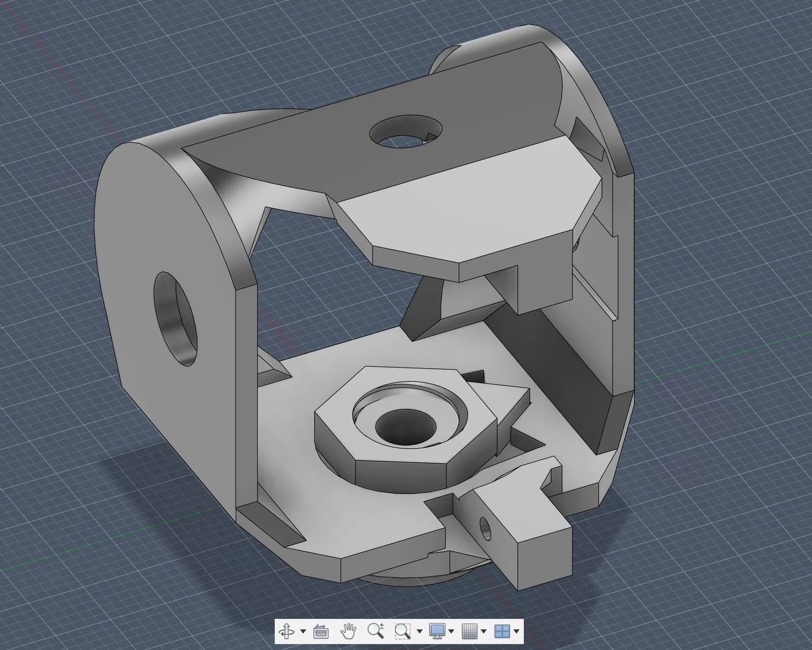Expand the Grid and Snaps dropdown arrow
The width and height of the screenshot is (812, 650).
[x=484, y=632]
